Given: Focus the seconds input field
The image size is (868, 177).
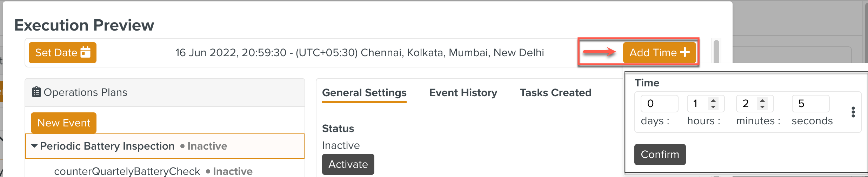Looking at the screenshot, I should (x=810, y=104).
